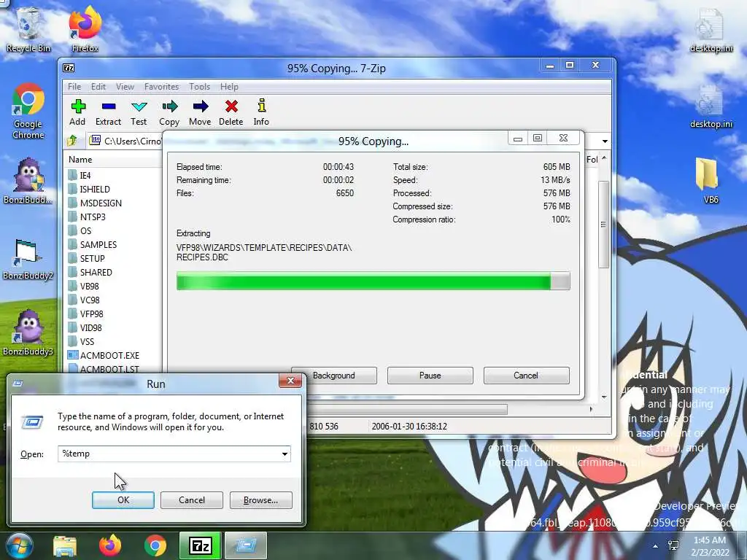Click the up-folder icon beside address bar
The height and width of the screenshot is (560, 747).
click(x=72, y=141)
